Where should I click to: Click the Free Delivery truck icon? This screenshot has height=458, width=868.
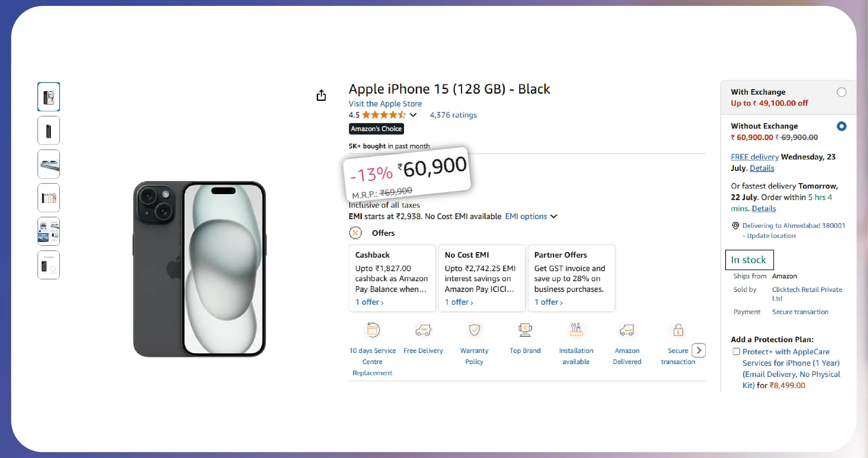pyautogui.click(x=423, y=330)
